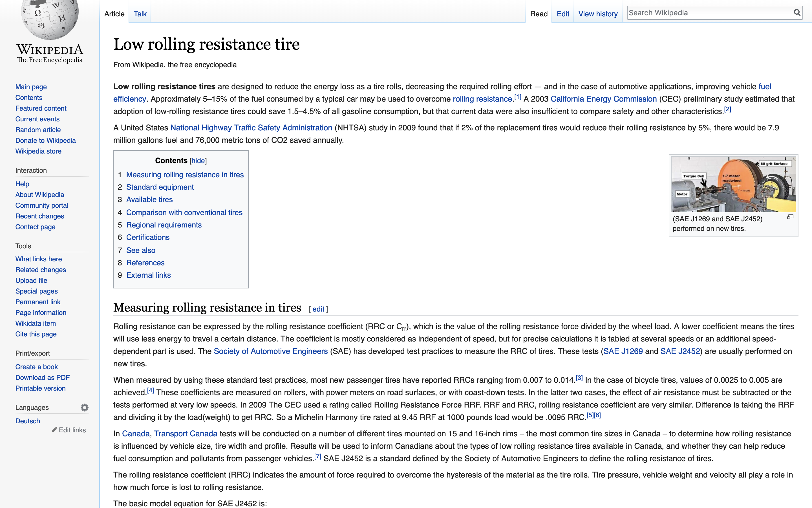
Task: Open Page information link
Action: [41, 313]
